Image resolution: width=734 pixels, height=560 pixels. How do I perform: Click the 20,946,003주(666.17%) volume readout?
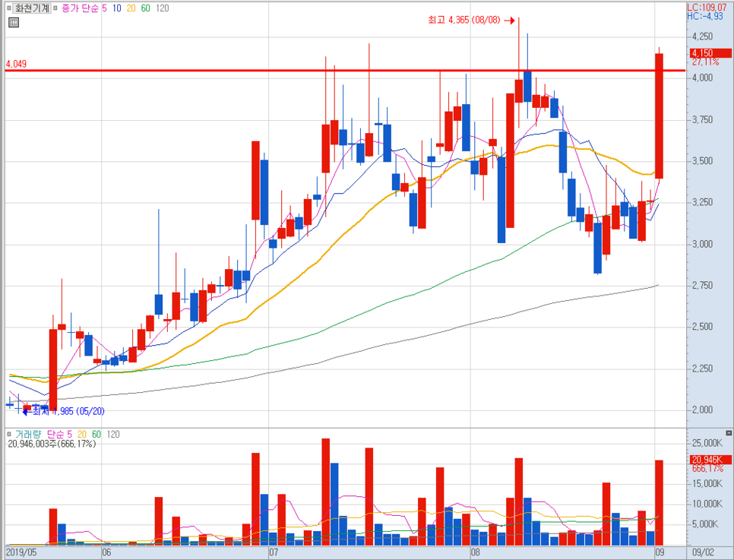52,444
